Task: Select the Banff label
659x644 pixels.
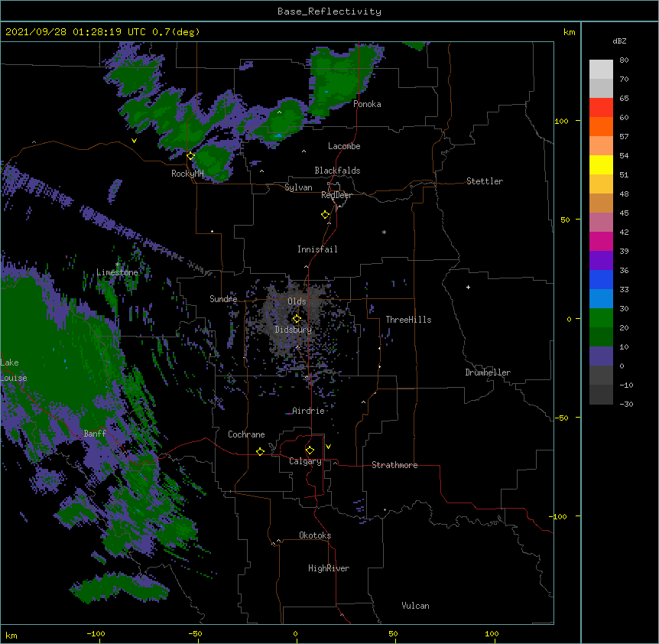Action: 95,434
